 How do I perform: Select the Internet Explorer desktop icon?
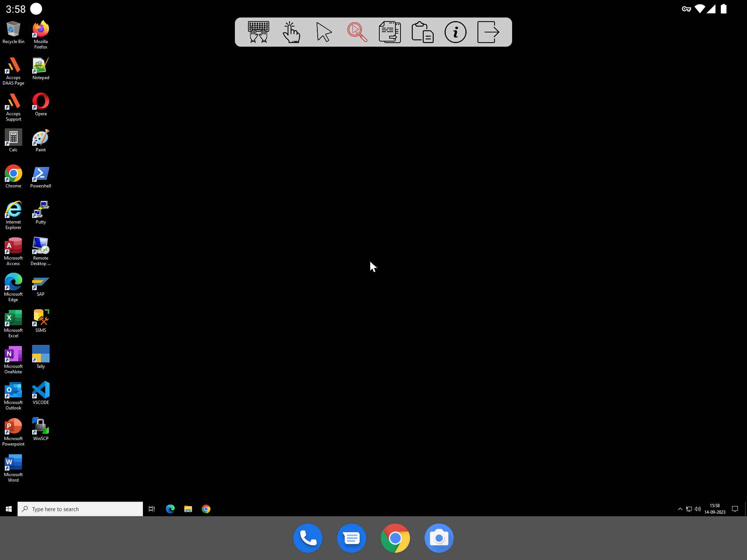[x=13, y=215]
